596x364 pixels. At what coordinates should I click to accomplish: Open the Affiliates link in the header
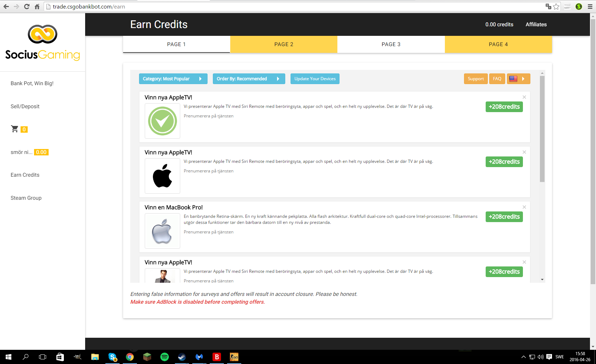coord(536,24)
